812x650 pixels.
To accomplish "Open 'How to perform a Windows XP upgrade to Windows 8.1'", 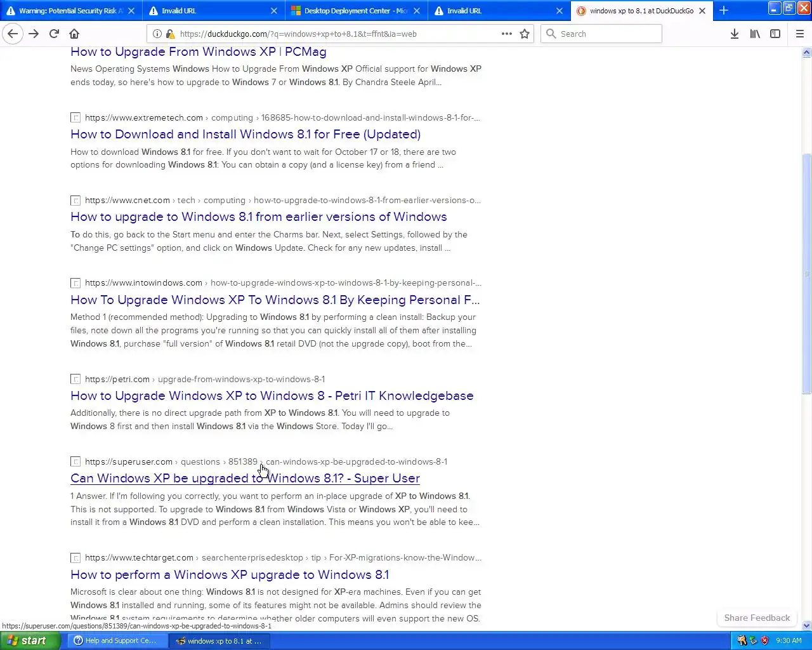I will coord(230,574).
